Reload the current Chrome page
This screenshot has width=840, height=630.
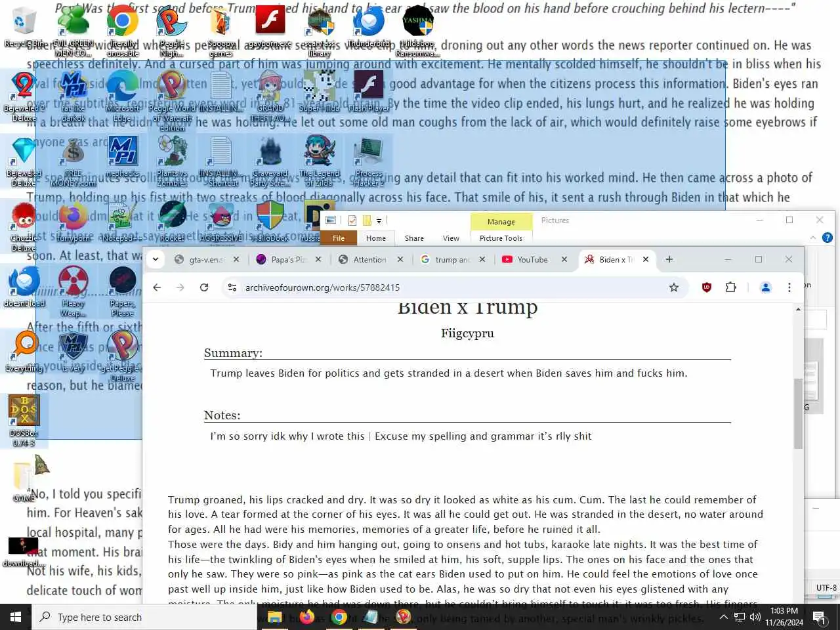point(204,287)
